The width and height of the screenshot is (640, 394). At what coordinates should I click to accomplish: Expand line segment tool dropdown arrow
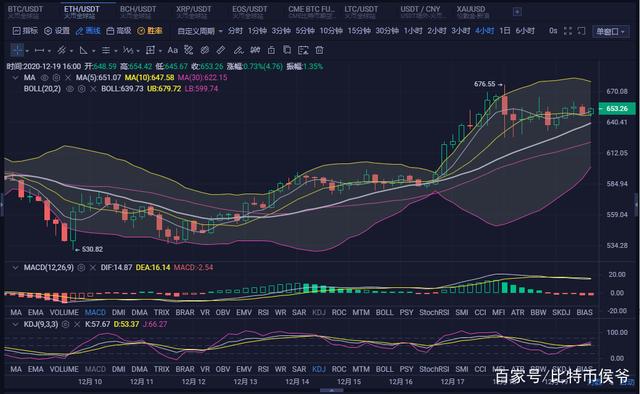(49, 51)
